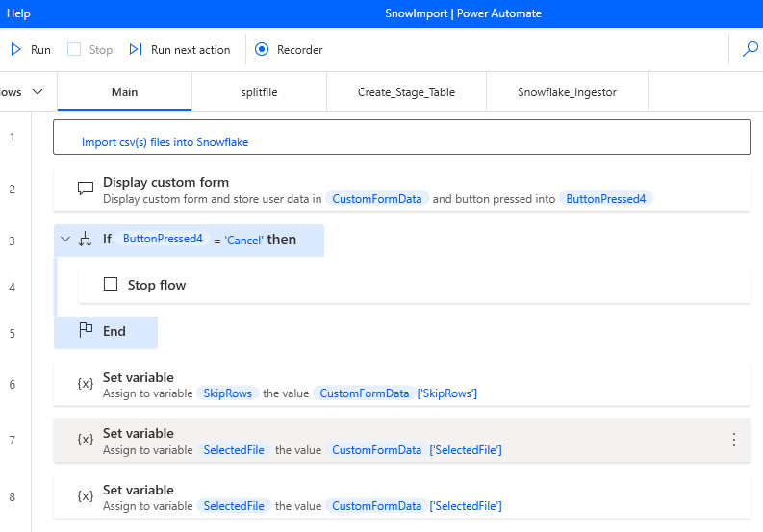Click the CustomFormData variable in line 2
This screenshot has width=763, height=532.
(x=377, y=199)
